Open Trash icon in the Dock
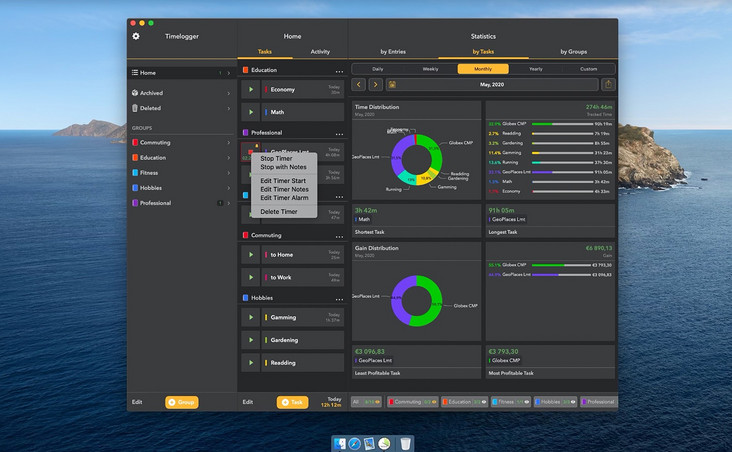The width and height of the screenshot is (732, 452). [405, 443]
